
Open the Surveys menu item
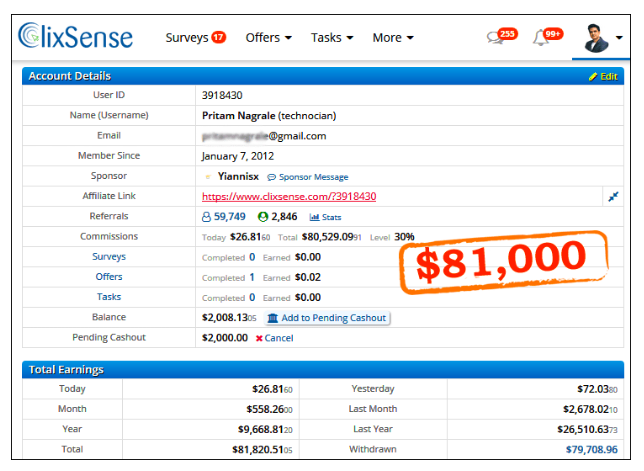point(194,38)
